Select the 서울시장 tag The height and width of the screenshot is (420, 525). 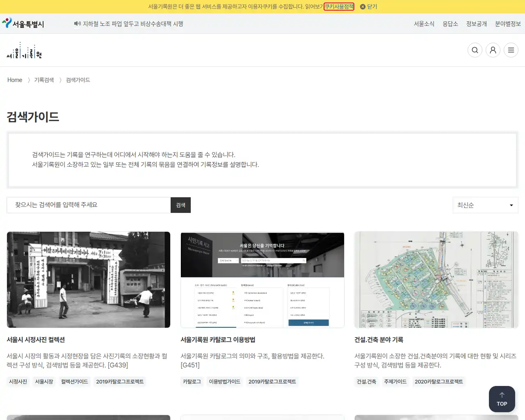[x=44, y=381]
